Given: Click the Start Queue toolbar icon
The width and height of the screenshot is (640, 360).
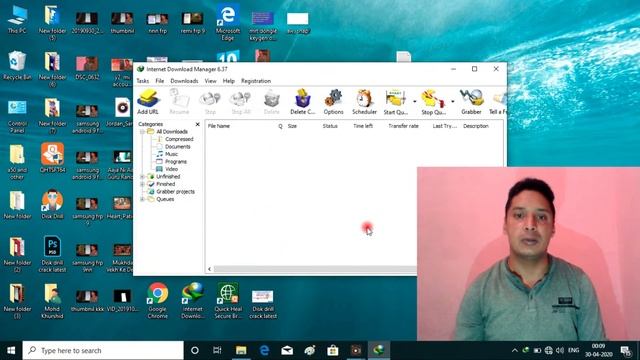Looking at the screenshot, I should point(396,102).
